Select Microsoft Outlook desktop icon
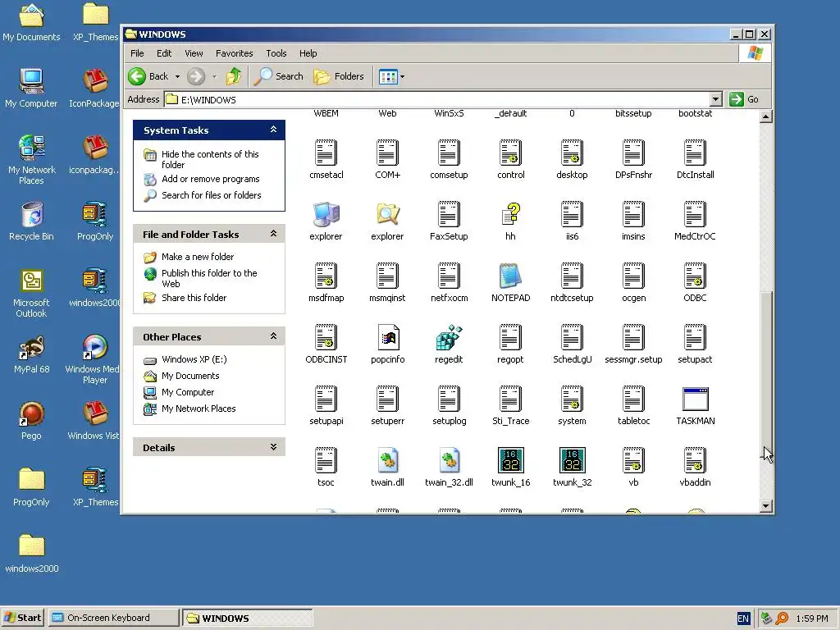840x630 pixels. [x=32, y=281]
